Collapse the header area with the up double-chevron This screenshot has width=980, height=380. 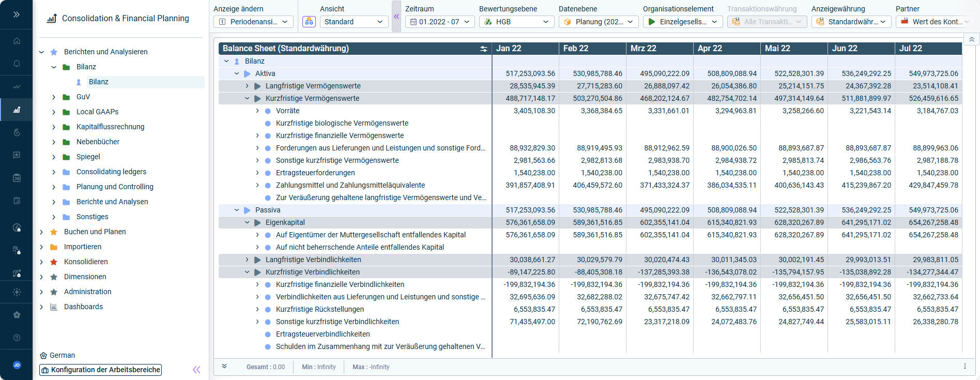[971, 39]
